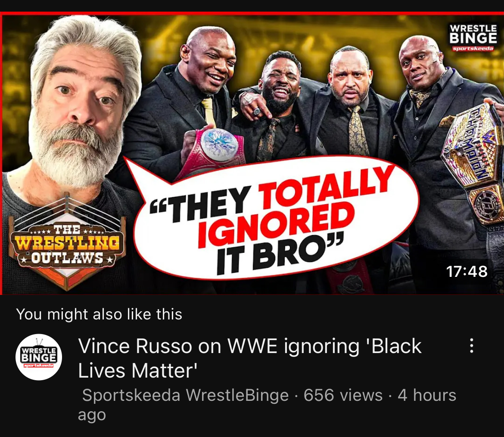Click the second title line "Lives Matter'"
This screenshot has width=504, height=437.
[x=137, y=371]
